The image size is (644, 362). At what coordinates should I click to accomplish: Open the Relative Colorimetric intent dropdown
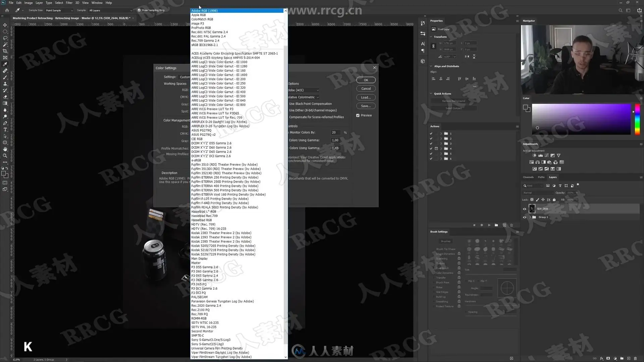304,97
